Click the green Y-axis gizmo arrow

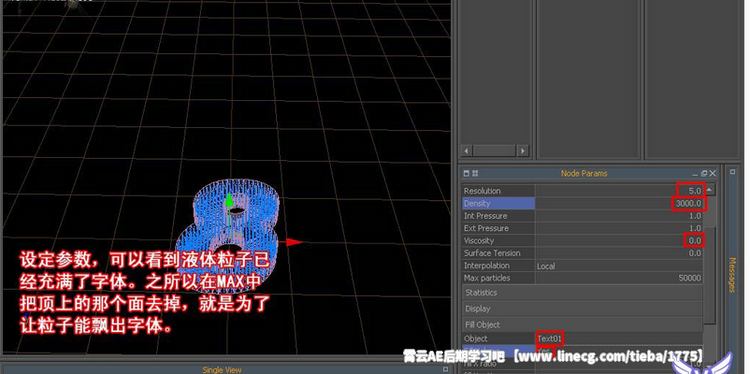[230, 200]
